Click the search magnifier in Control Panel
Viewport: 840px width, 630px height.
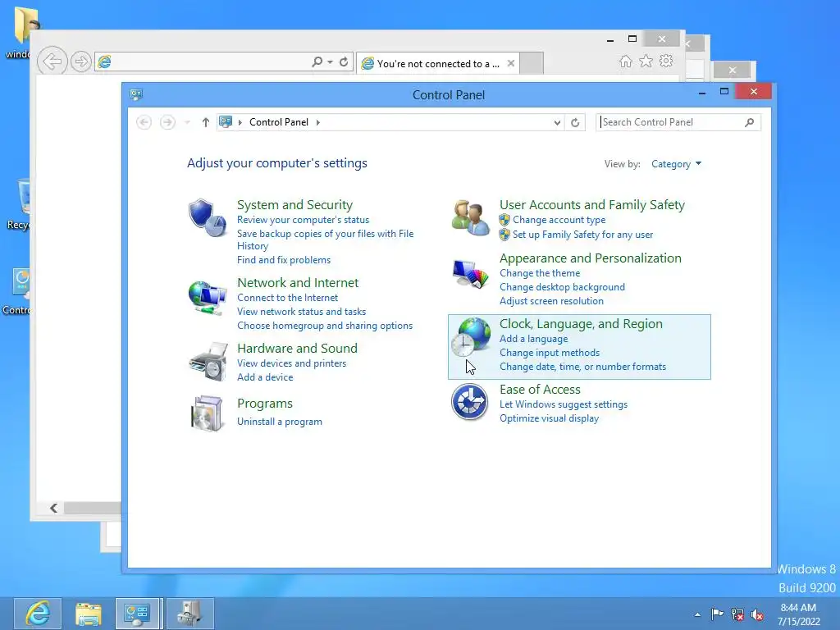pyautogui.click(x=750, y=122)
